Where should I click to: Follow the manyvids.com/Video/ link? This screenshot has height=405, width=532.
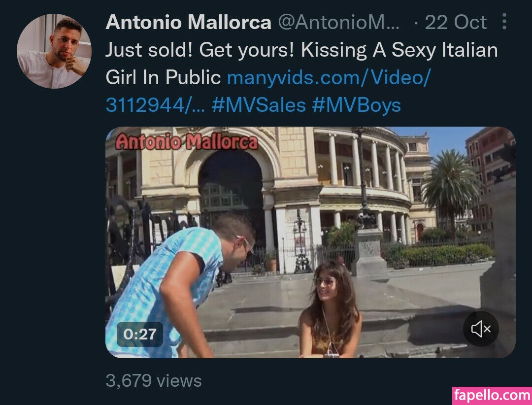tap(329, 78)
